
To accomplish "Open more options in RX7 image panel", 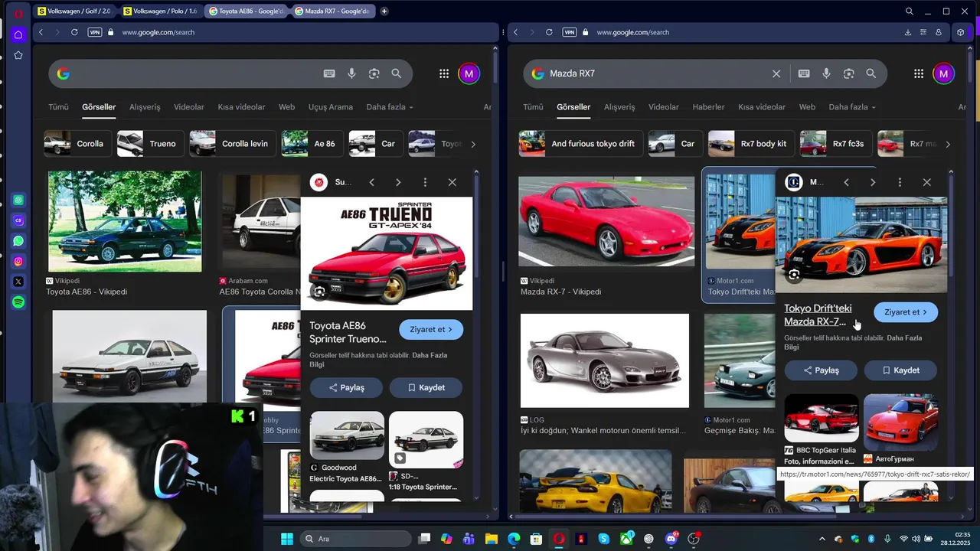I will click(x=900, y=182).
